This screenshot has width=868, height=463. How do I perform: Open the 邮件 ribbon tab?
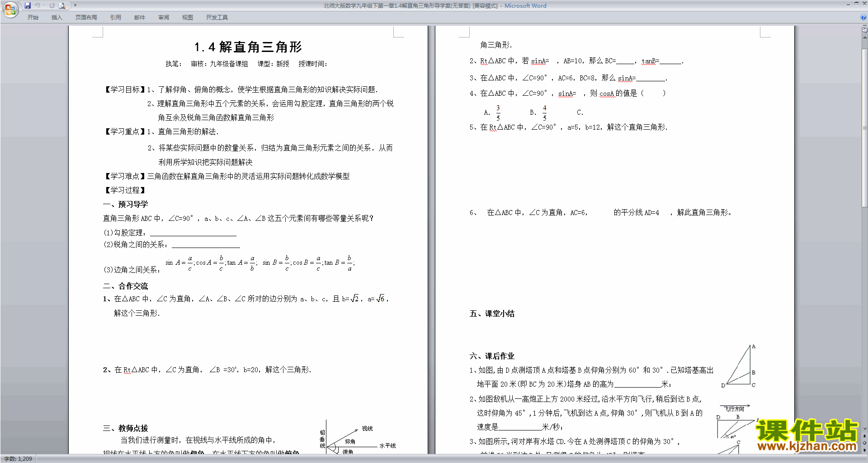pos(140,17)
